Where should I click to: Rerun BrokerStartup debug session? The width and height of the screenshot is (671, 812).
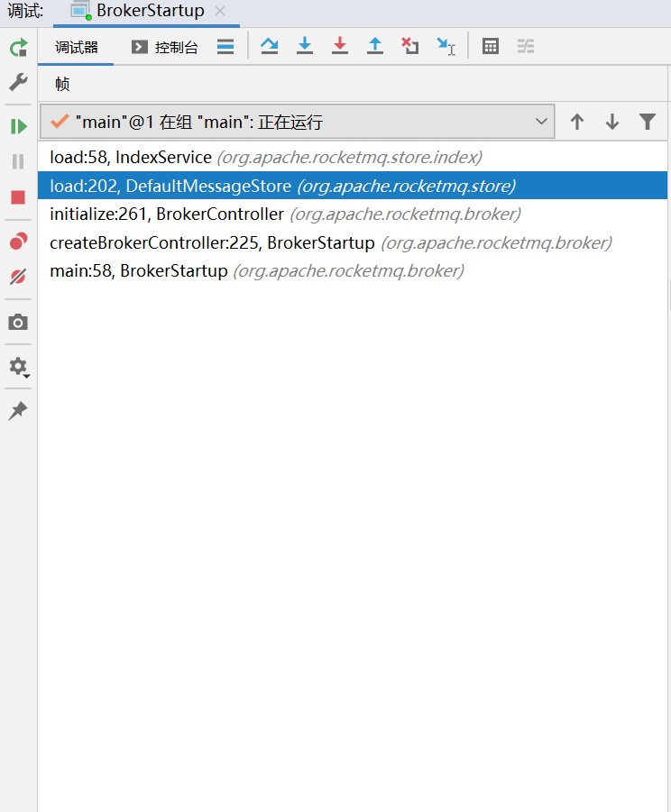[x=18, y=48]
